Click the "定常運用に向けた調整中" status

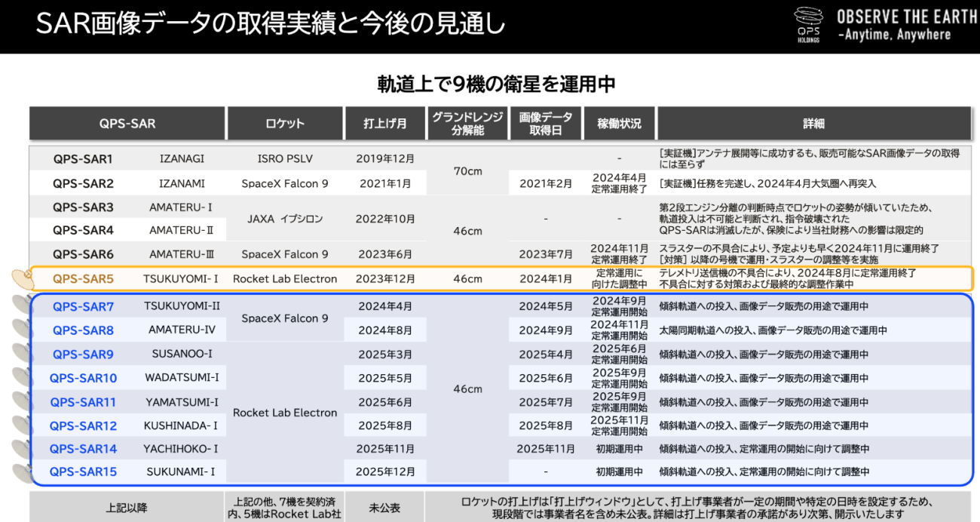[621, 279]
